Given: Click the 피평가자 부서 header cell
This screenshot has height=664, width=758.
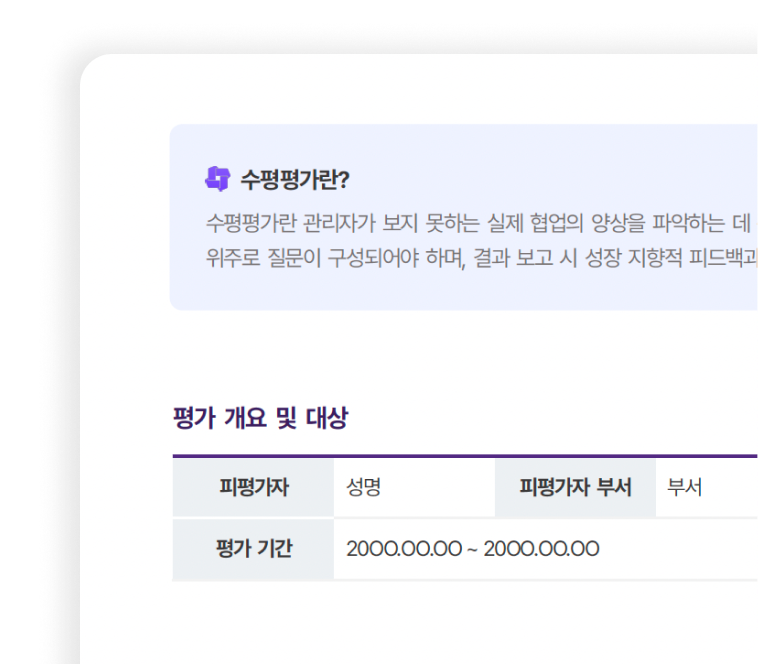Looking at the screenshot, I should click(x=575, y=487).
